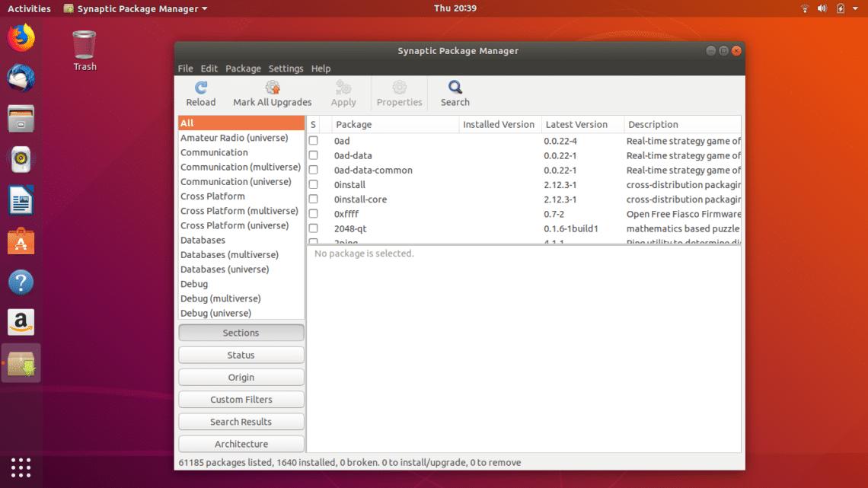Click the Apply toolbar icon
Viewport: 868px width, 488px height.
pyautogui.click(x=343, y=91)
